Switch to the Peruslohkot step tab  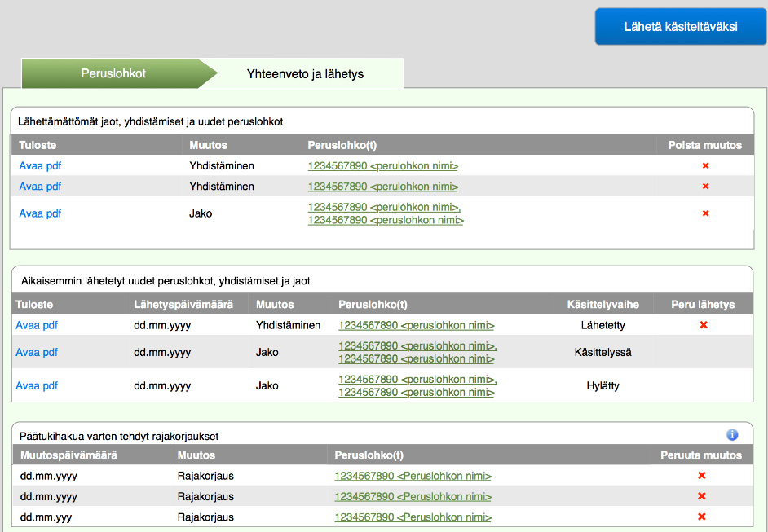pyautogui.click(x=113, y=73)
